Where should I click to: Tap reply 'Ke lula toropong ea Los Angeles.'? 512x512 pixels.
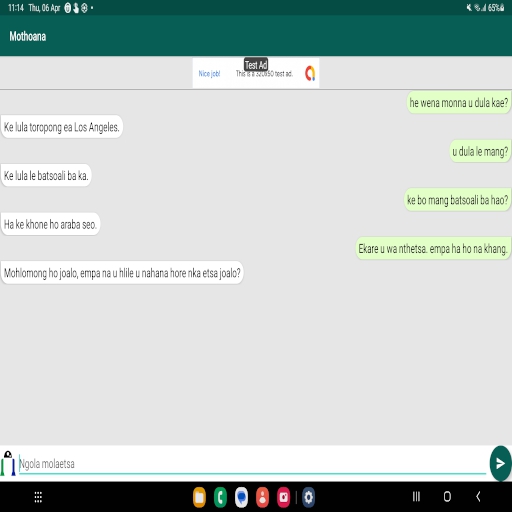[62, 127]
